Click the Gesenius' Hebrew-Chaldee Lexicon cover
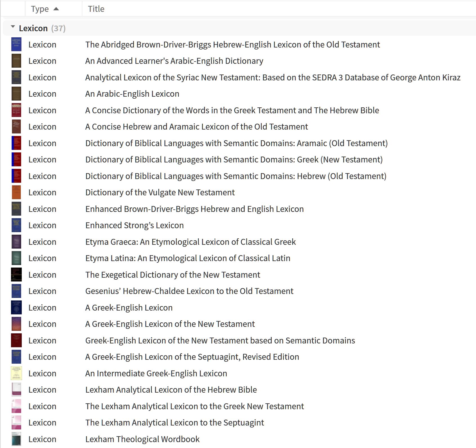 coord(16,291)
